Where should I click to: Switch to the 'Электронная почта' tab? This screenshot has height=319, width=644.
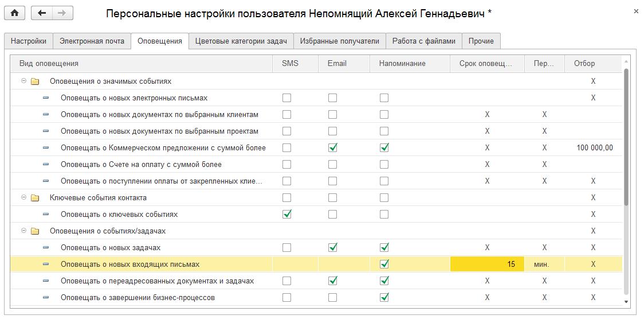92,41
